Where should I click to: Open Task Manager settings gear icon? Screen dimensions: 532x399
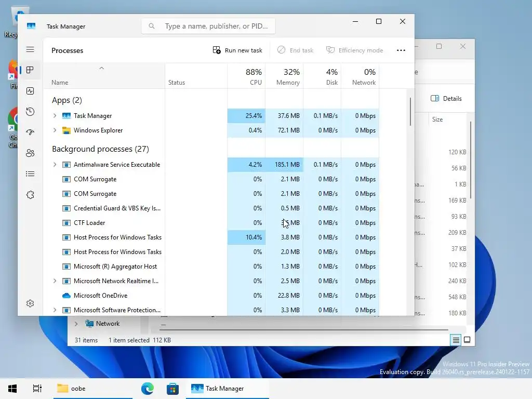pyautogui.click(x=30, y=303)
